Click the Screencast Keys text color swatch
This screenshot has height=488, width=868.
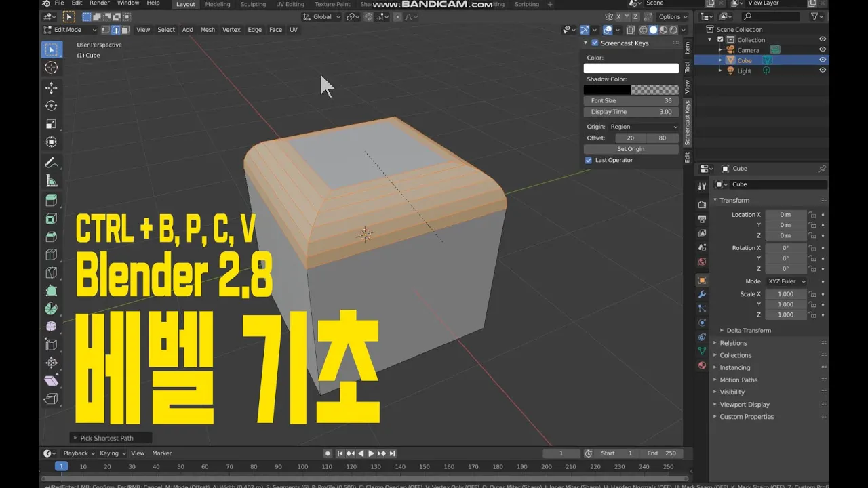coord(631,68)
